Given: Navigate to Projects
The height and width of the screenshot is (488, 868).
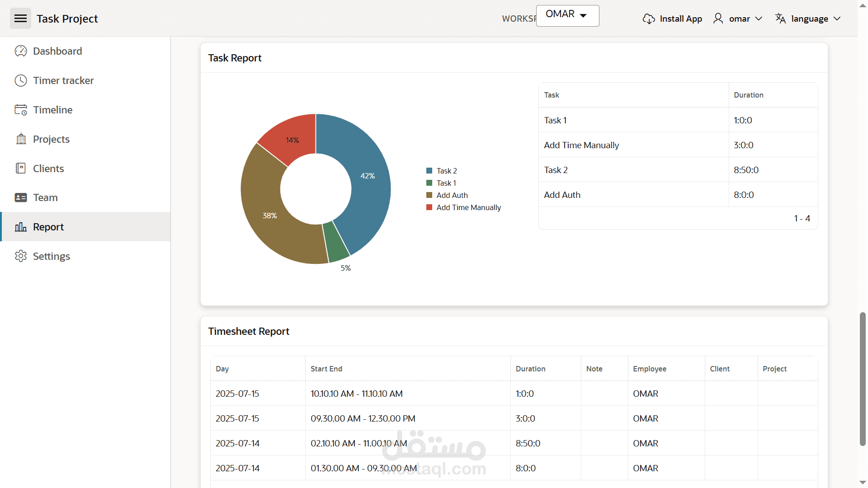Looking at the screenshot, I should click(x=85, y=139).
